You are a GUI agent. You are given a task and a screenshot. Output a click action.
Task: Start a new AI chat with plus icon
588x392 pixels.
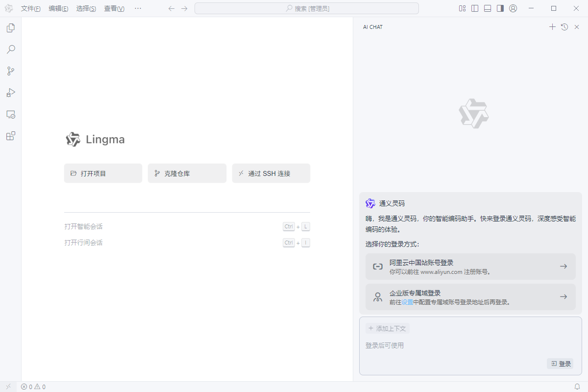(552, 27)
